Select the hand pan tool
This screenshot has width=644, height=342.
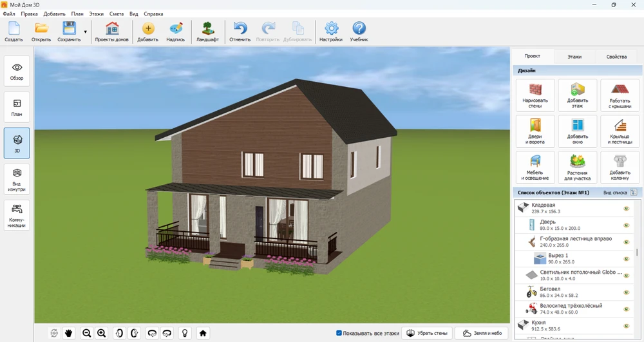(x=69, y=333)
